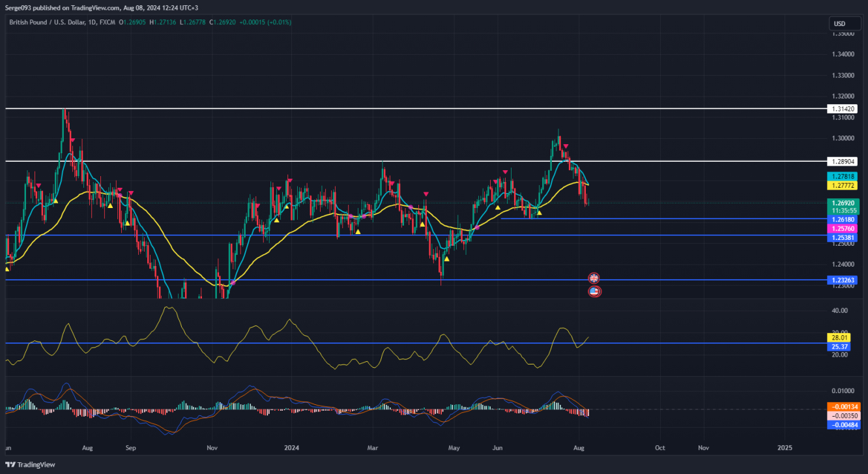This screenshot has height=474, width=868.
Task: Click the blue 25.37 indicator level label
Action: click(x=839, y=347)
